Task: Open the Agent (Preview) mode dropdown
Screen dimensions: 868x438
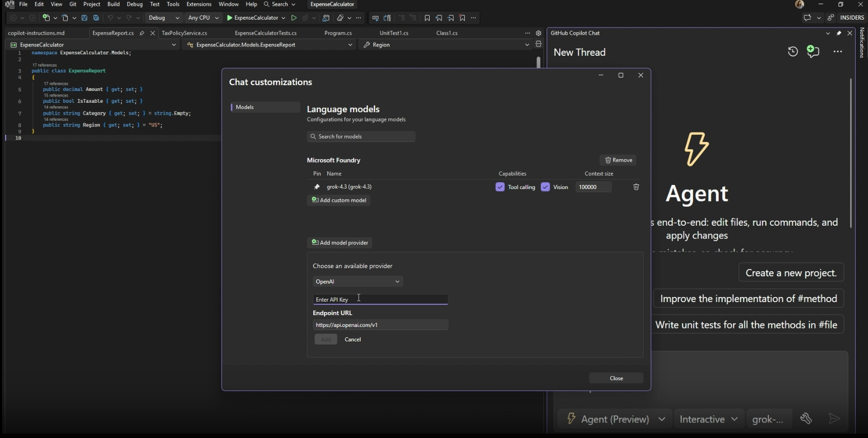Action: coord(615,419)
